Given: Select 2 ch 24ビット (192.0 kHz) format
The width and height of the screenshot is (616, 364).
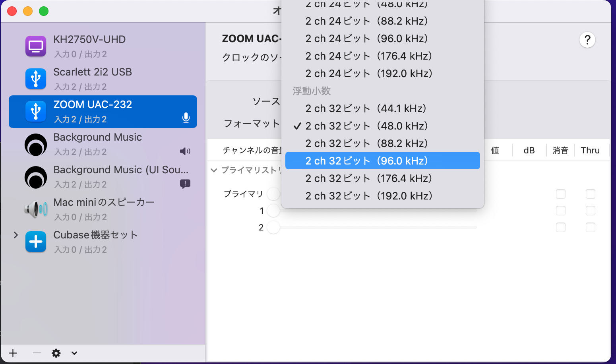Looking at the screenshot, I should [x=383, y=74].
